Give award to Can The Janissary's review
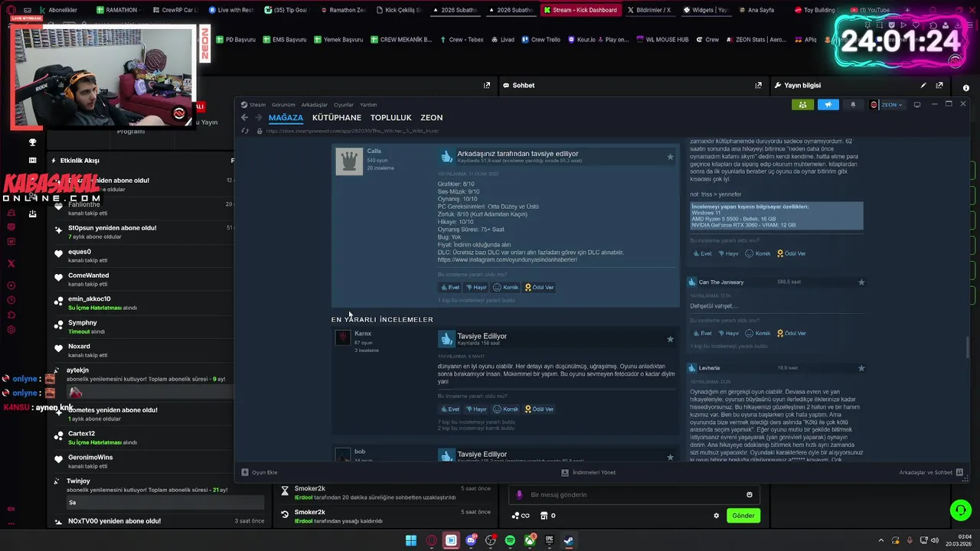The image size is (980, 551). pyautogui.click(x=792, y=334)
